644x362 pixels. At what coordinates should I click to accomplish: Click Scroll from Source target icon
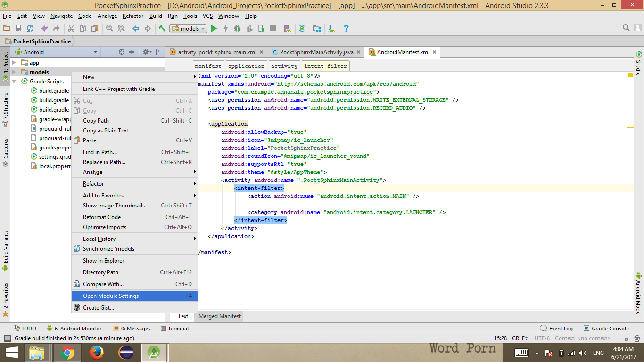point(122,52)
